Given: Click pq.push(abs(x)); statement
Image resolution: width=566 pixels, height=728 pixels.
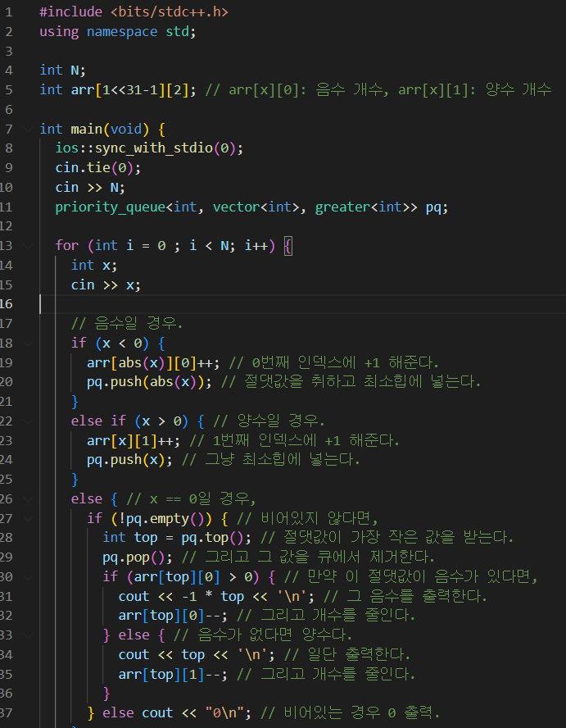Looking at the screenshot, I should (x=149, y=382).
